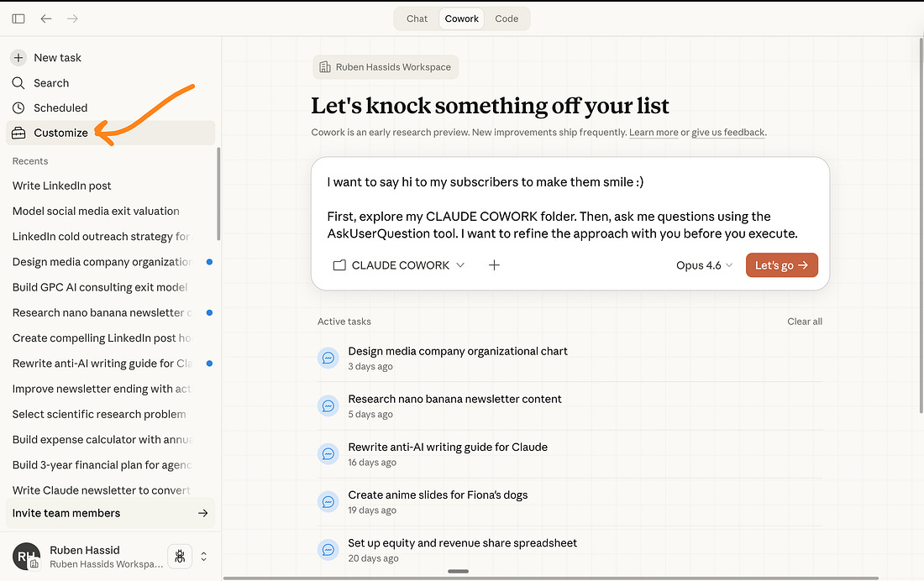This screenshot has height=581, width=924.
Task: Open the Opus 4.6 model selector
Action: 704,265
